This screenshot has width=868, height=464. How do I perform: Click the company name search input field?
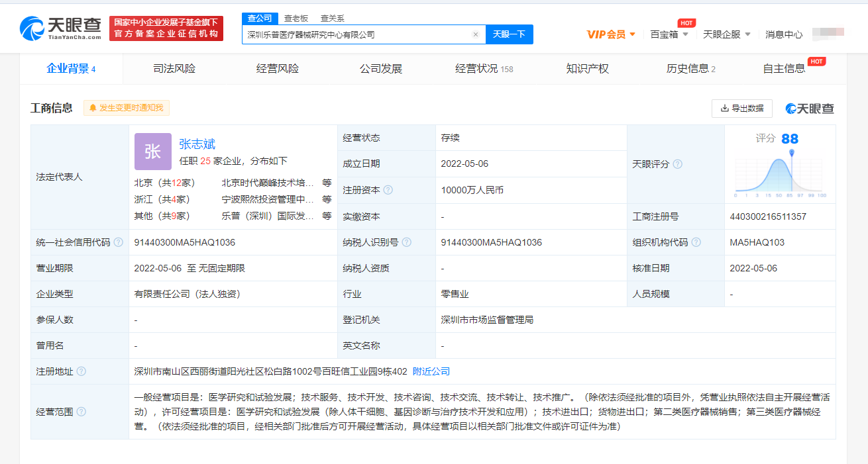click(356, 34)
